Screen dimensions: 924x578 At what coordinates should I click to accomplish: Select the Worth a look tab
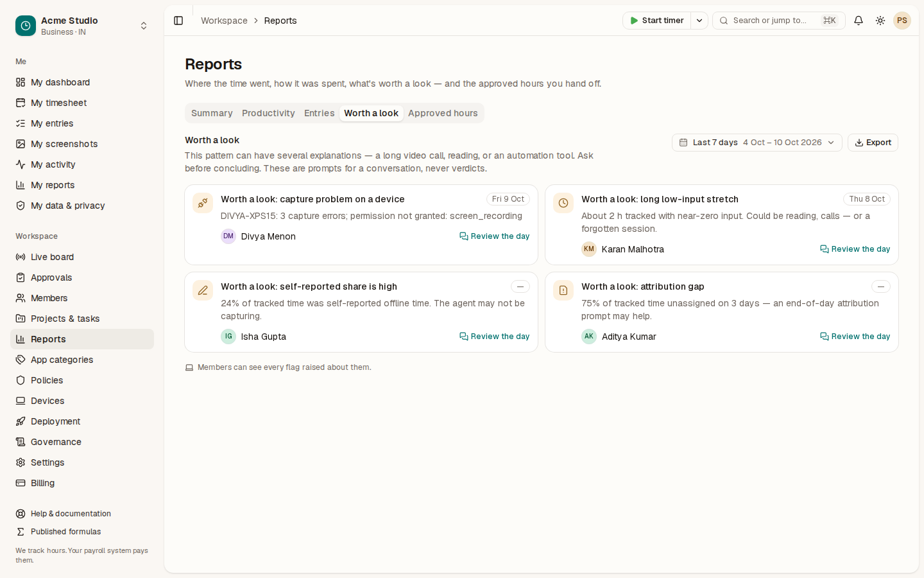(372, 113)
